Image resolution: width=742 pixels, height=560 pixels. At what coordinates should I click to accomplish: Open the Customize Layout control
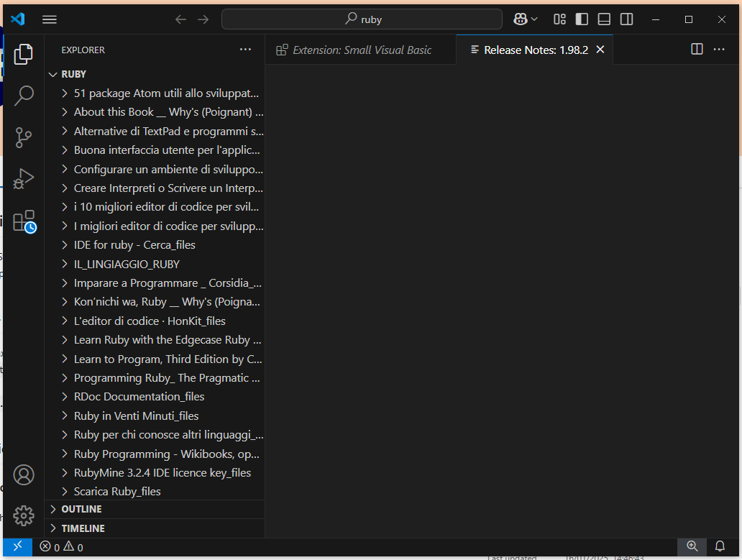[560, 19]
